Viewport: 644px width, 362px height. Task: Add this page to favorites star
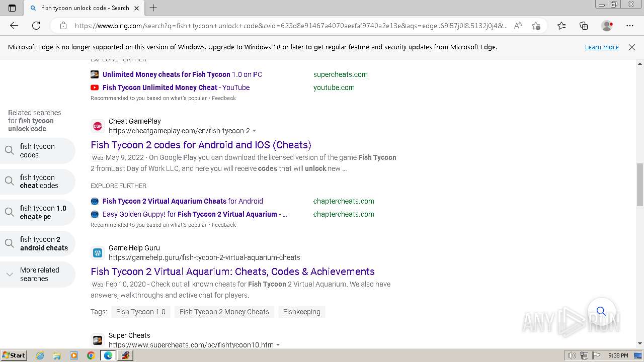(x=536, y=26)
